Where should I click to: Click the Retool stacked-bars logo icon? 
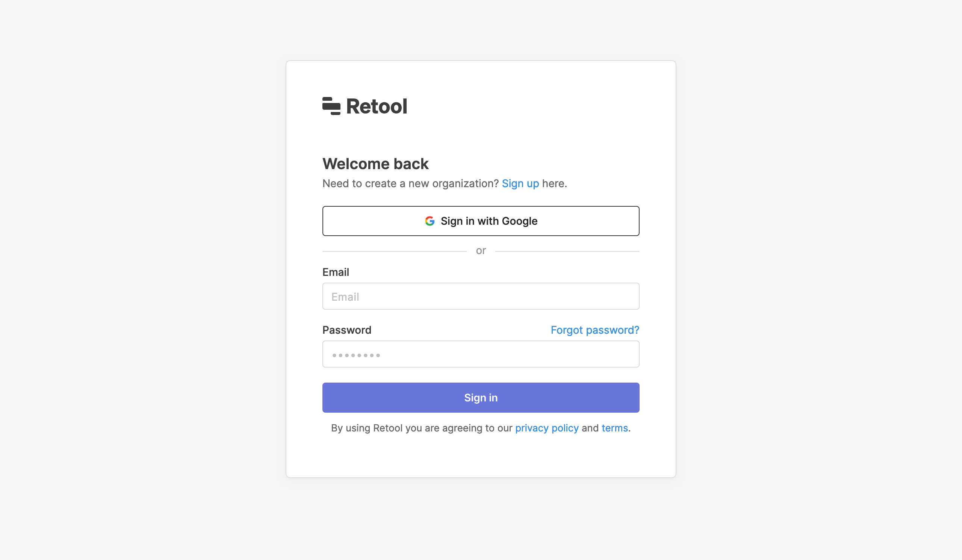(331, 106)
